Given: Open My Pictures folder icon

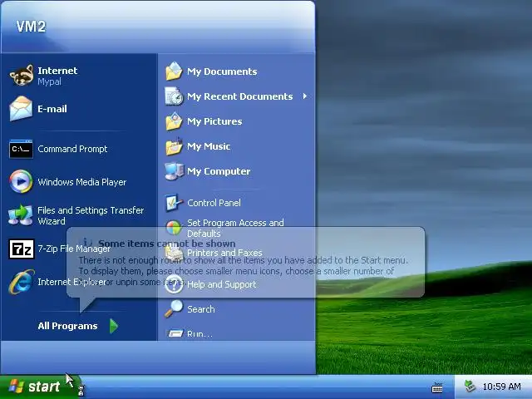Looking at the screenshot, I should [174, 121].
